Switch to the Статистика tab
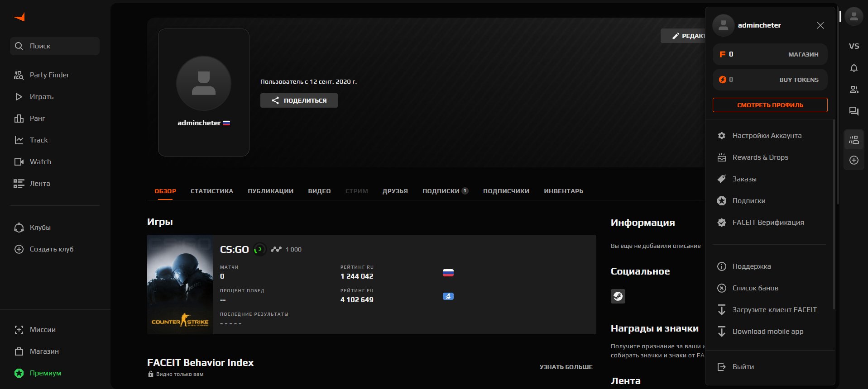The image size is (868, 389). pos(211,191)
